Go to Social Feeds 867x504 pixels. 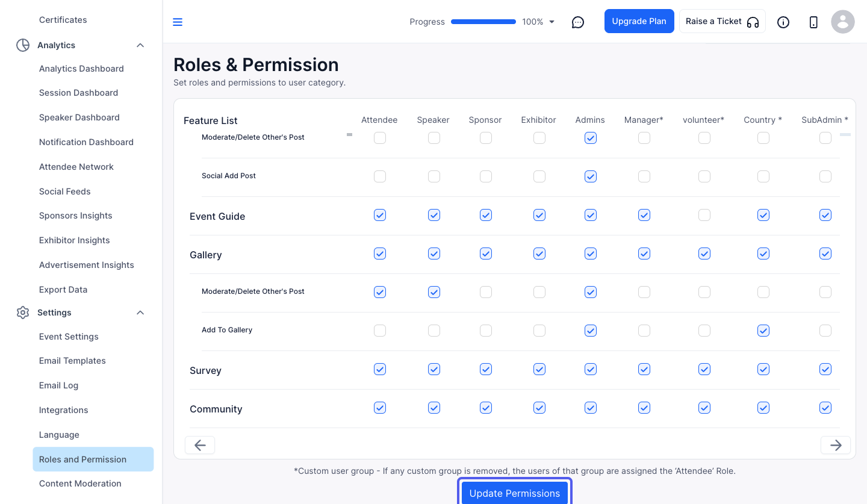pos(65,191)
